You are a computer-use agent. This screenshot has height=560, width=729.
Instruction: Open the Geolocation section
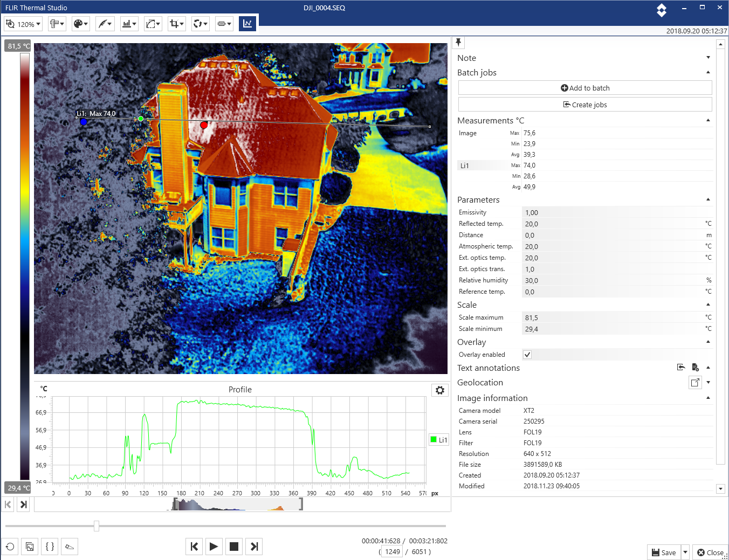pyautogui.click(x=708, y=382)
